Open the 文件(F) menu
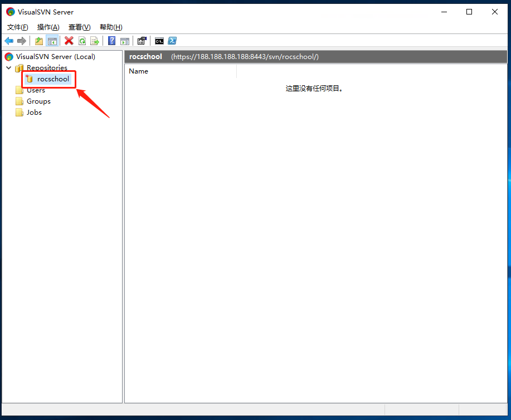The image size is (511, 420). (x=18, y=27)
